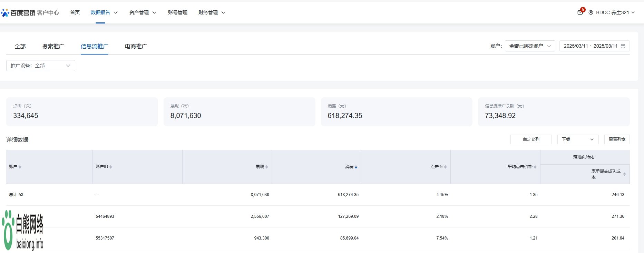Switch to the 搜索推广 tab
This screenshot has width=644, height=253.
click(53, 46)
